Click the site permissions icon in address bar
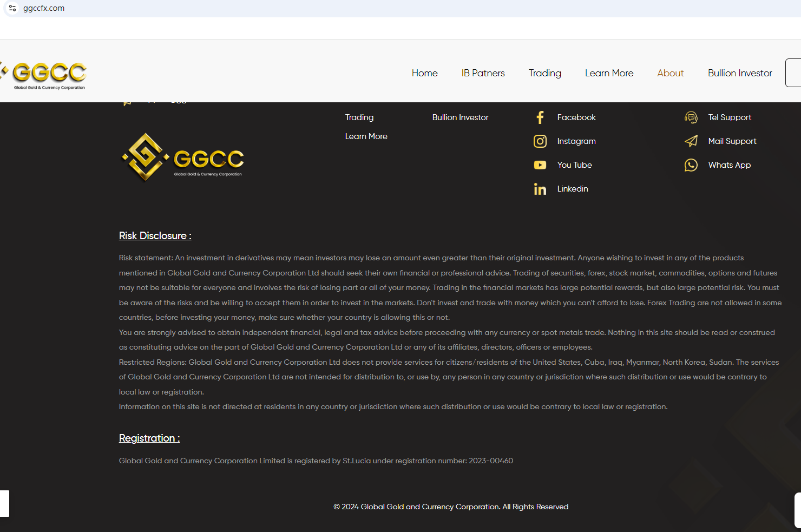Image resolution: width=801 pixels, height=532 pixels. click(x=12, y=8)
